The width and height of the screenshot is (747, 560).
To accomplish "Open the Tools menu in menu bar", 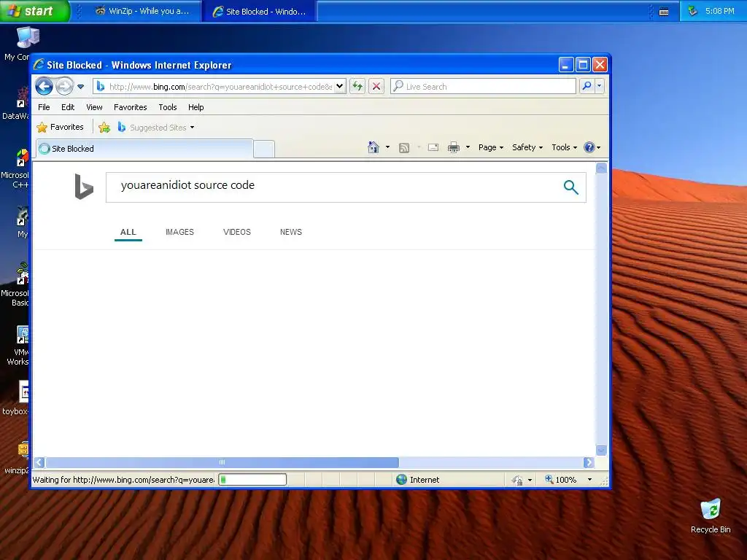I will point(168,107).
